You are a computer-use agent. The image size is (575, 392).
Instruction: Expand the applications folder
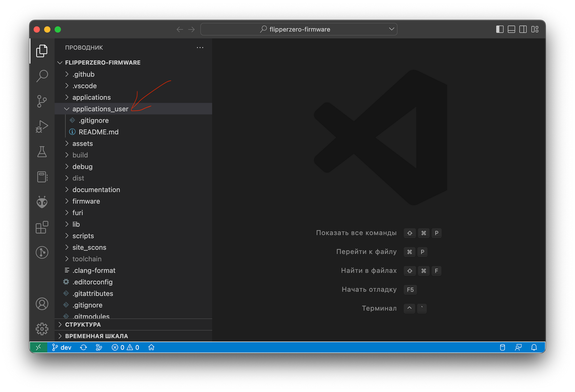133,97
